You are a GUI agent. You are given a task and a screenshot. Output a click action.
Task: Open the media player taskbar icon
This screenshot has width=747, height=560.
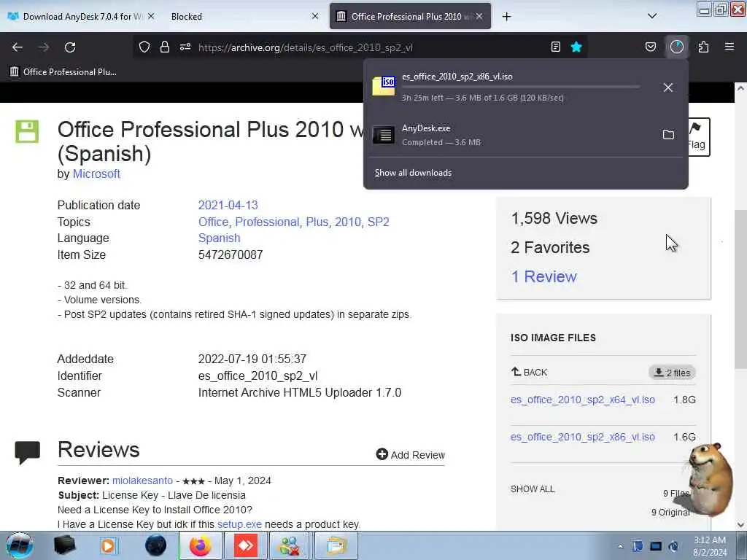(x=109, y=545)
